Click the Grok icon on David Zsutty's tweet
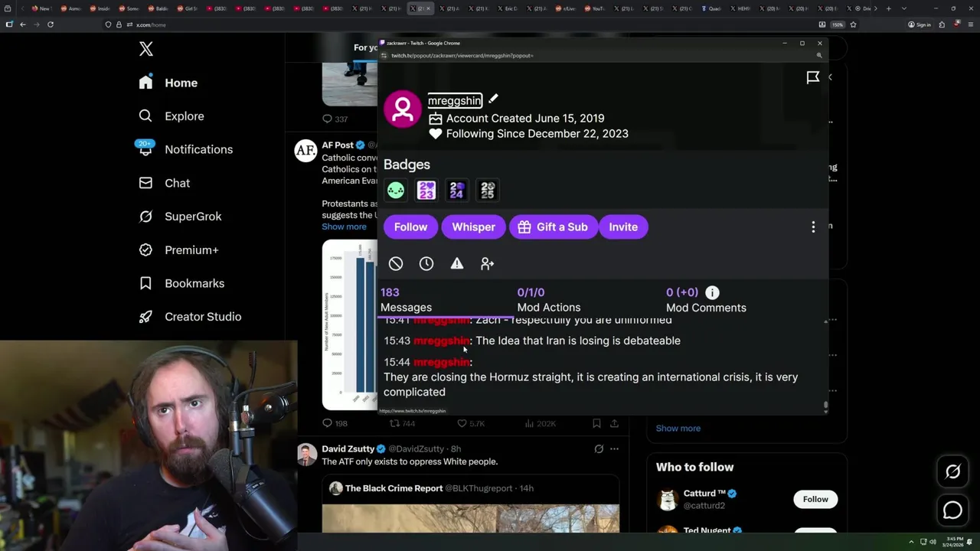The width and height of the screenshot is (980, 551). click(x=599, y=449)
